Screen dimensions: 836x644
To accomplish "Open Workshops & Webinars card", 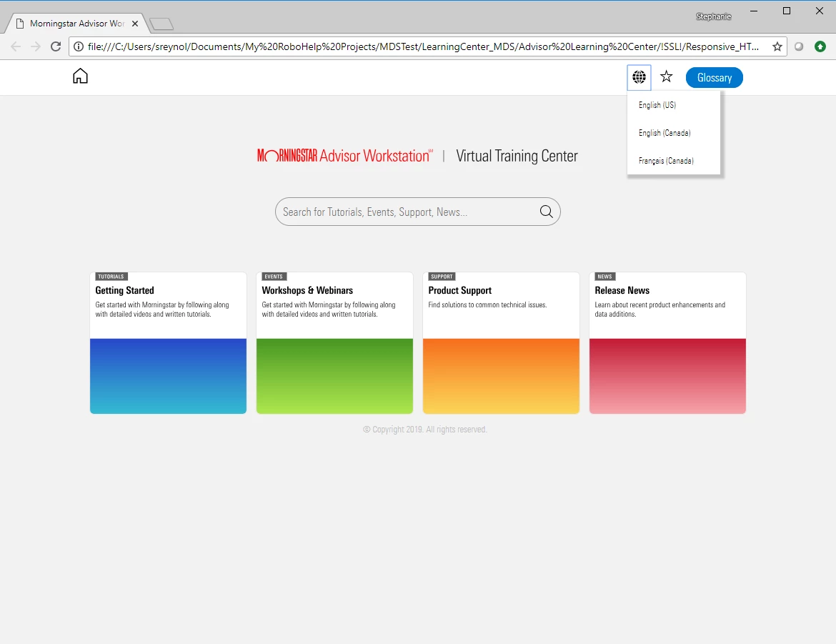I will (x=334, y=342).
